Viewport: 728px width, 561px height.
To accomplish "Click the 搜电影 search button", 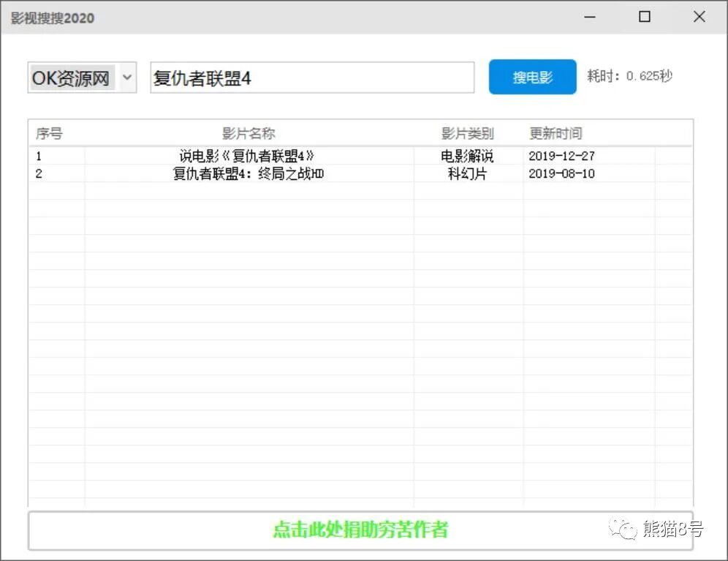I will tap(532, 77).
